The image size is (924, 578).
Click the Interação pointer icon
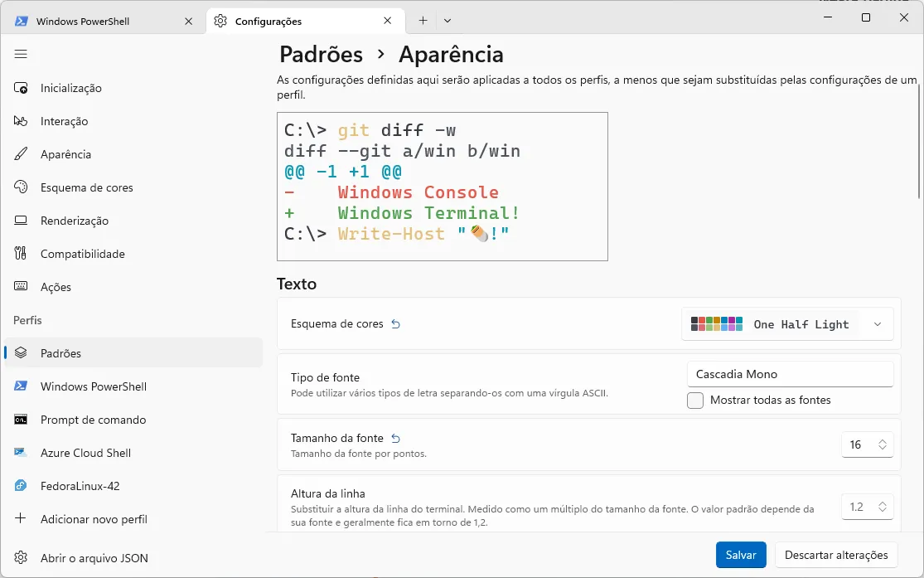(21, 121)
